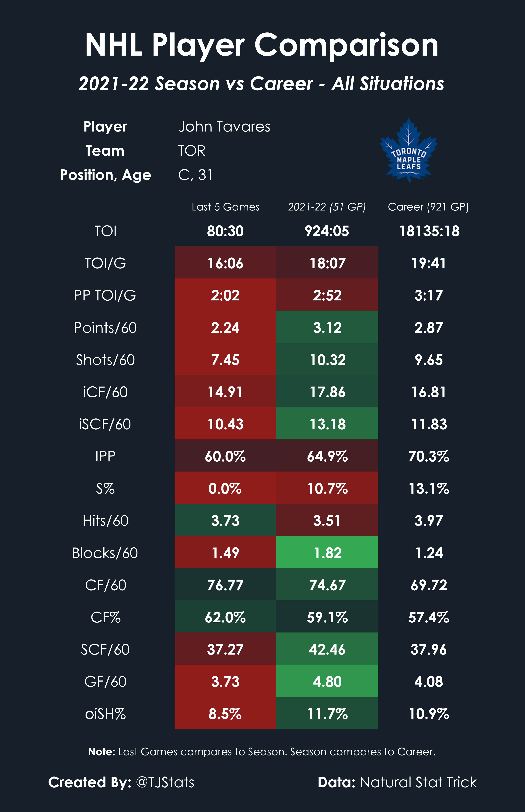Click the NHL Player Comparison title
The height and width of the screenshot is (812, 525).
(262, 45)
